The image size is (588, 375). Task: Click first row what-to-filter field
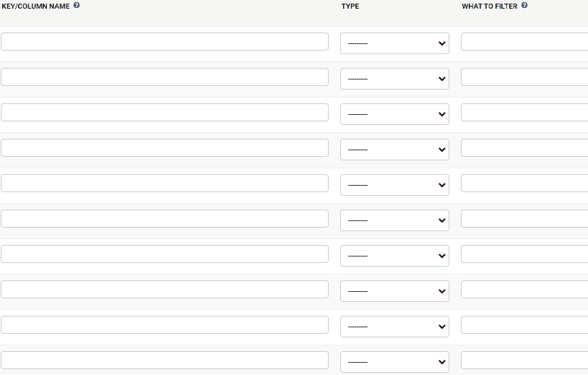coord(524,42)
